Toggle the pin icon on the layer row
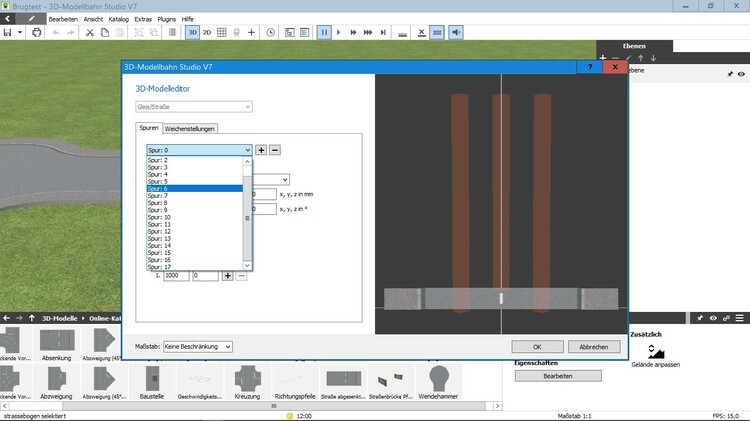The height and width of the screenshot is (421, 750). coord(730,74)
